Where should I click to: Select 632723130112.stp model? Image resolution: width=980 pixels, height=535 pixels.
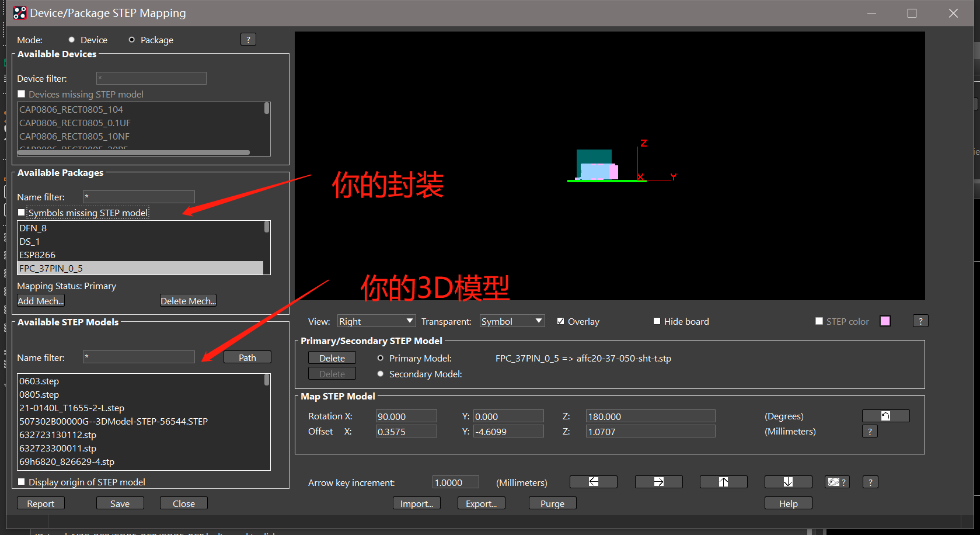[141, 435]
